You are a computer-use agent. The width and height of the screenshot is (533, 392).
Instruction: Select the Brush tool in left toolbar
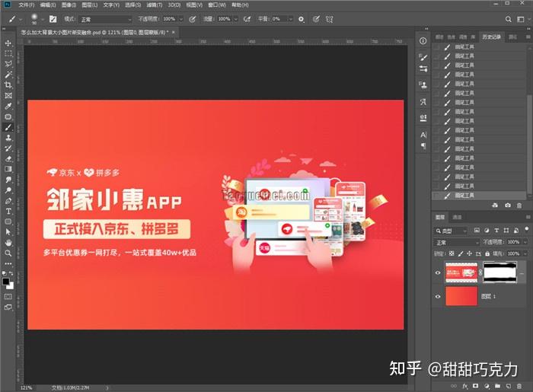click(x=8, y=127)
